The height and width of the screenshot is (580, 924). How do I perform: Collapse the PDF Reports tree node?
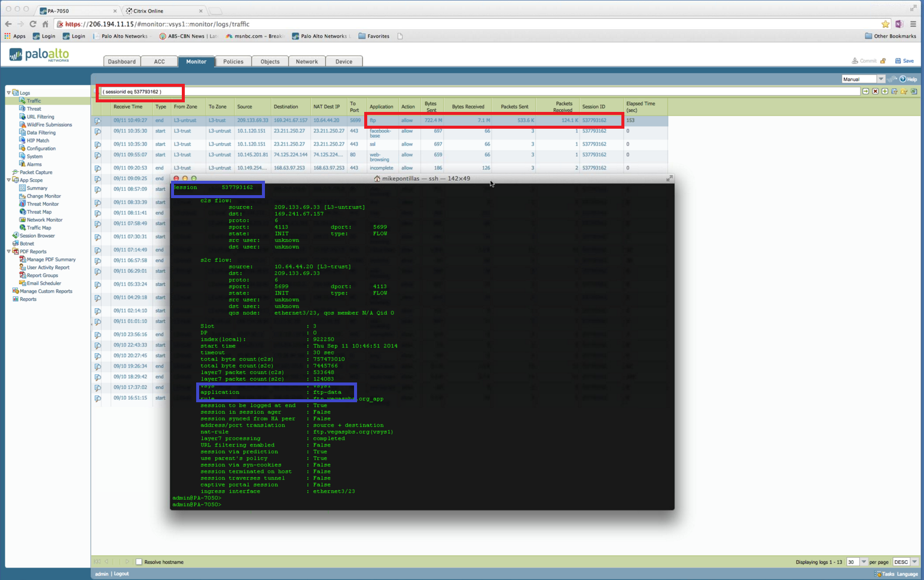(x=9, y=251)
